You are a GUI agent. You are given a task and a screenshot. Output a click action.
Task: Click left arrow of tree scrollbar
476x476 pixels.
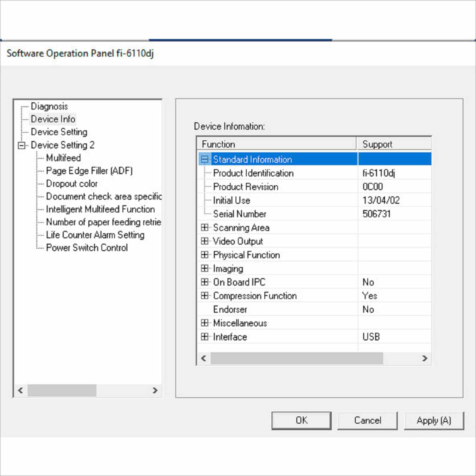click(x=21, y=390)
